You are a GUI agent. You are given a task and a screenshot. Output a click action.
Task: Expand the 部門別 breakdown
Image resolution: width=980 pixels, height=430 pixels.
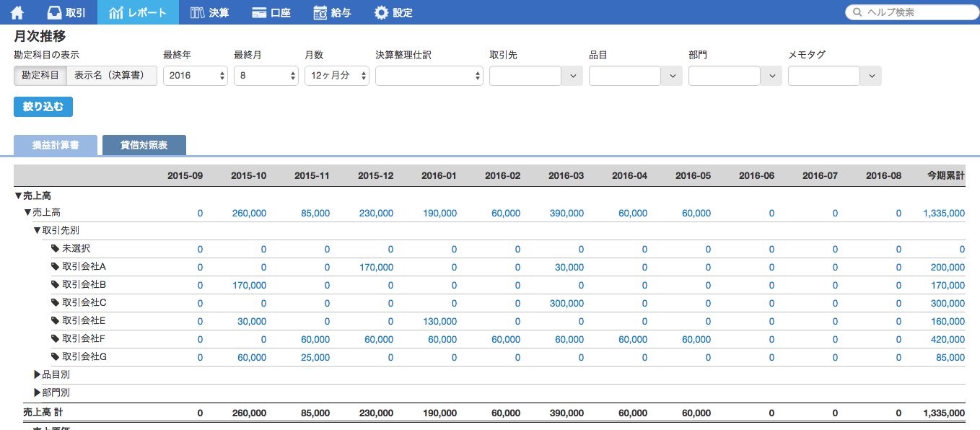coord(38,393)
